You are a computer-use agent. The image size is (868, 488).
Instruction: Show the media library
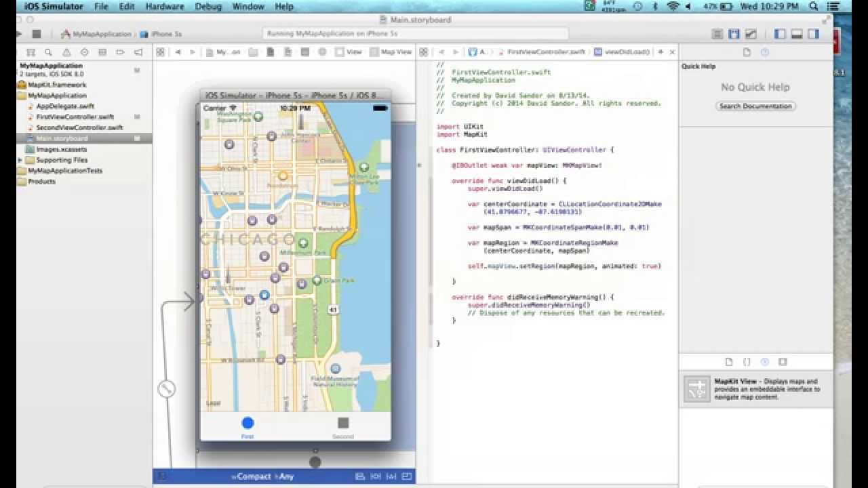(x=783, y=362)
